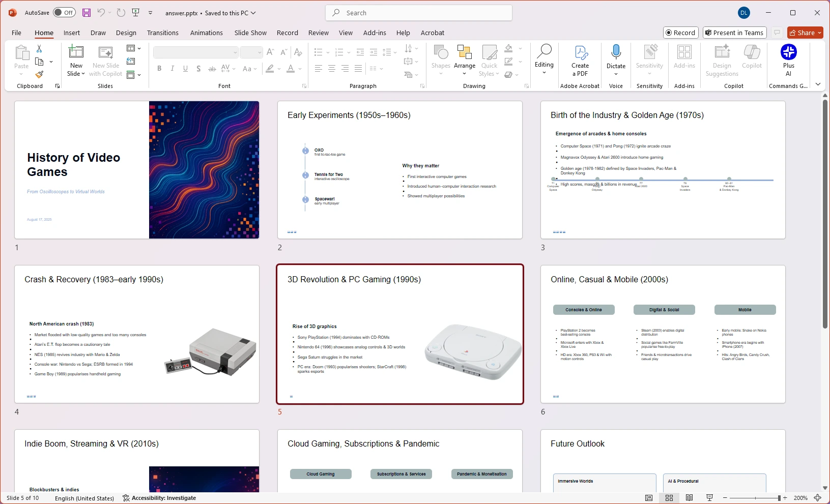The height and width of the screenshot is (504, 830).
Task: Toggle AutoSave switch
Action: [x=64, y=13]
